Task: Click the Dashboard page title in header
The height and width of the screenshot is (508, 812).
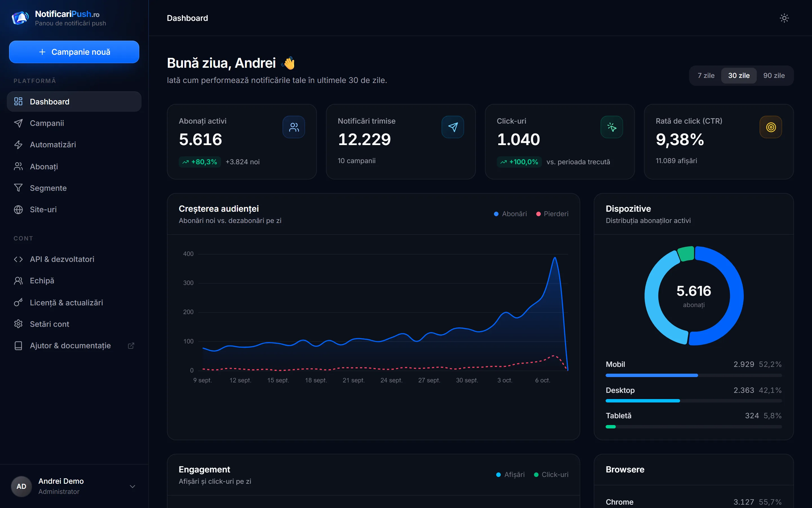Action: [x=187, y=18]
